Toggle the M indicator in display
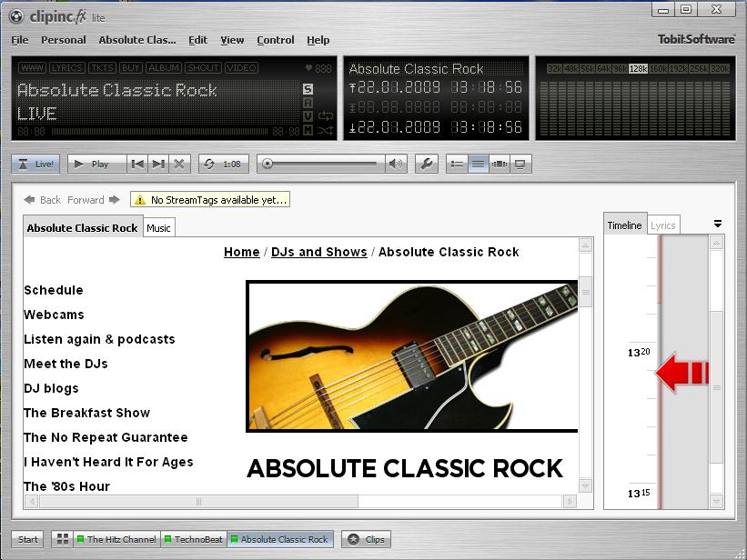This screenshot has height=560, width=747. click(x=308, y=129)
